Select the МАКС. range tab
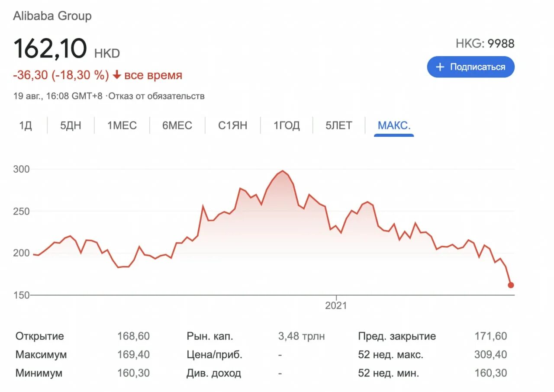Viewport: 554px width, 392px height. click(394, 126)
